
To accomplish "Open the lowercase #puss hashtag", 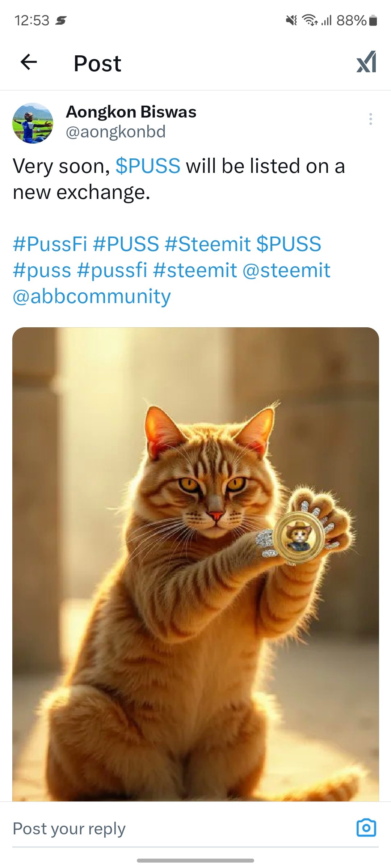I will click(42, 271).
